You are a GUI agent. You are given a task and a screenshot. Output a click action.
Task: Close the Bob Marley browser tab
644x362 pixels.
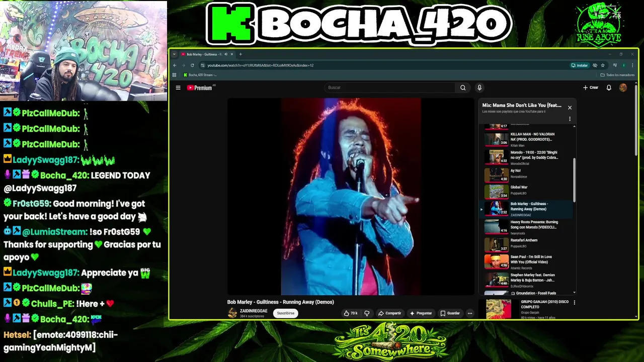(x=232, y=54)
